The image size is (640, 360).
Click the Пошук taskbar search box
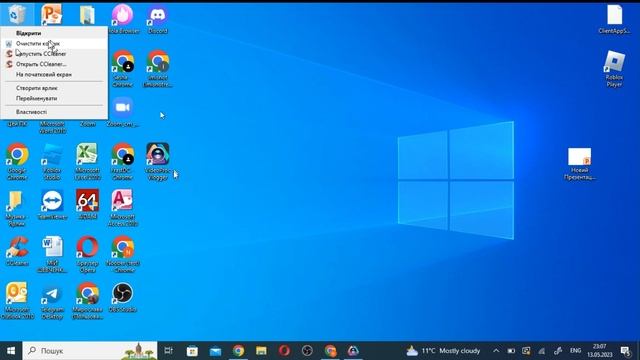click(x=90, y=351)
